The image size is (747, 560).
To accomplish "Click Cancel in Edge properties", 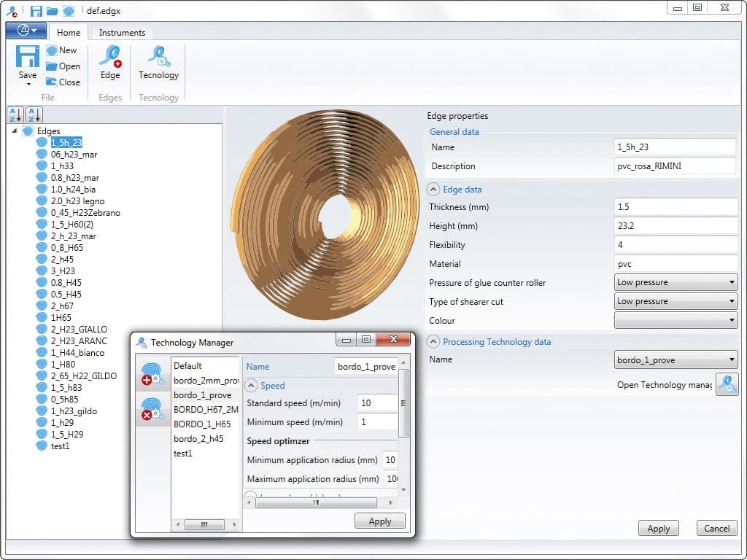I will 716,529.
